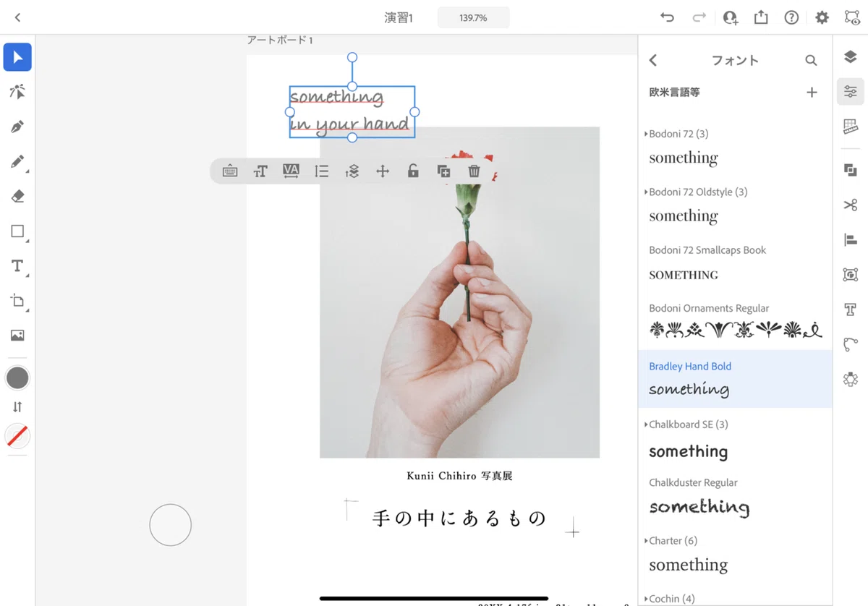The height and width of the screenshot is (606, 868).
Task: Expand the Charter (6) font family
Action: (671, 541)
